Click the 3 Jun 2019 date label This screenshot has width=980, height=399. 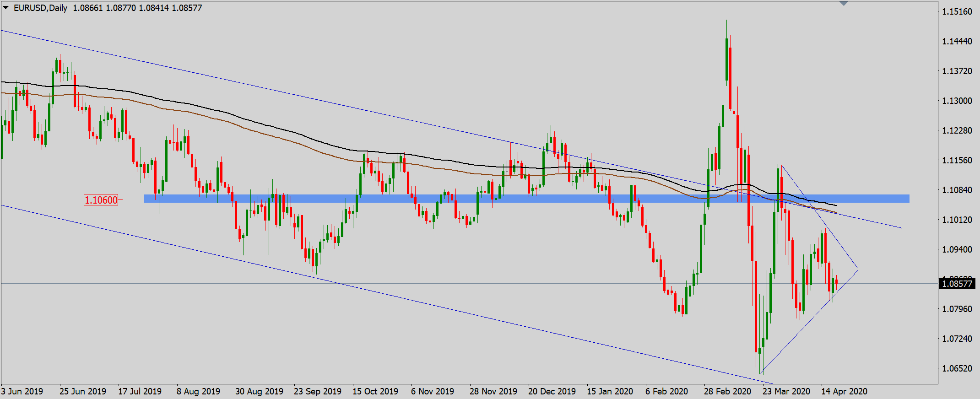pyautogui.click(x=22, y=392)
